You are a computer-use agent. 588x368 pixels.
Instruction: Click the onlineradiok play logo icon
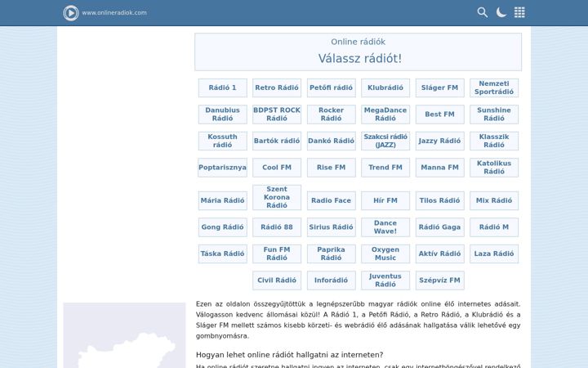tap(71, 13)
